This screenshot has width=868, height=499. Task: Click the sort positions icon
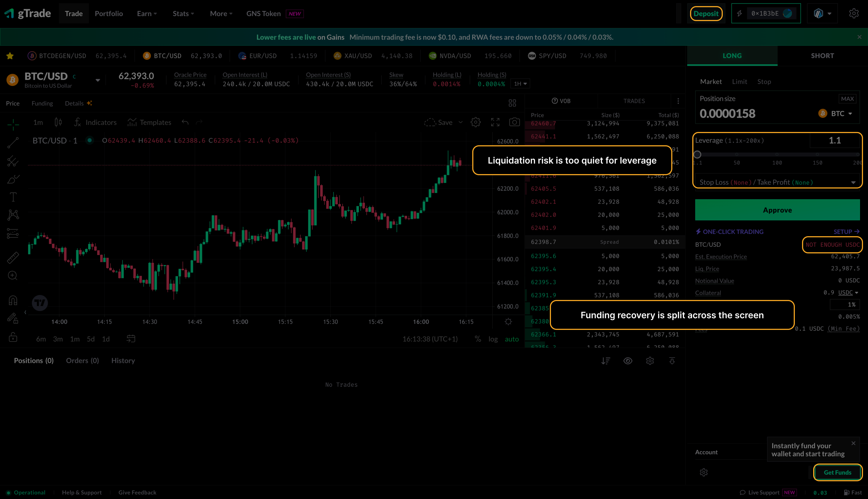[x=606, y=361]
